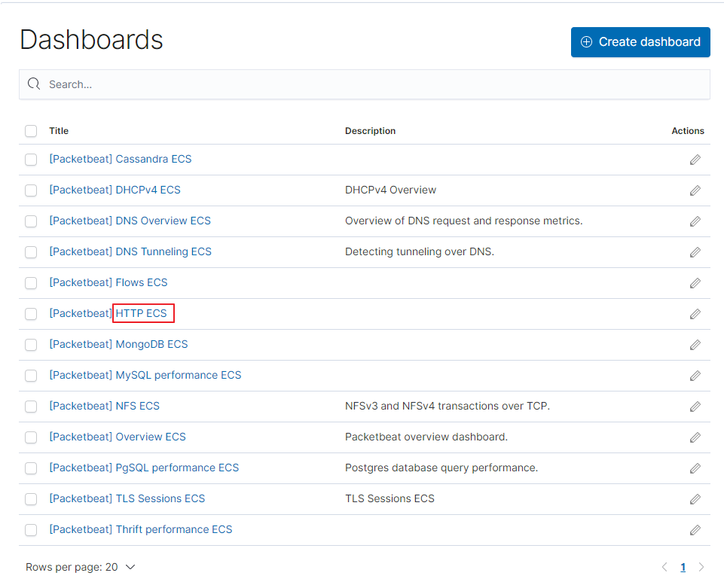The width and height of the screenshot is (724, 588).
Task: Select DHCPv4 ECS row checkbox
Action: tap(31, 190)
